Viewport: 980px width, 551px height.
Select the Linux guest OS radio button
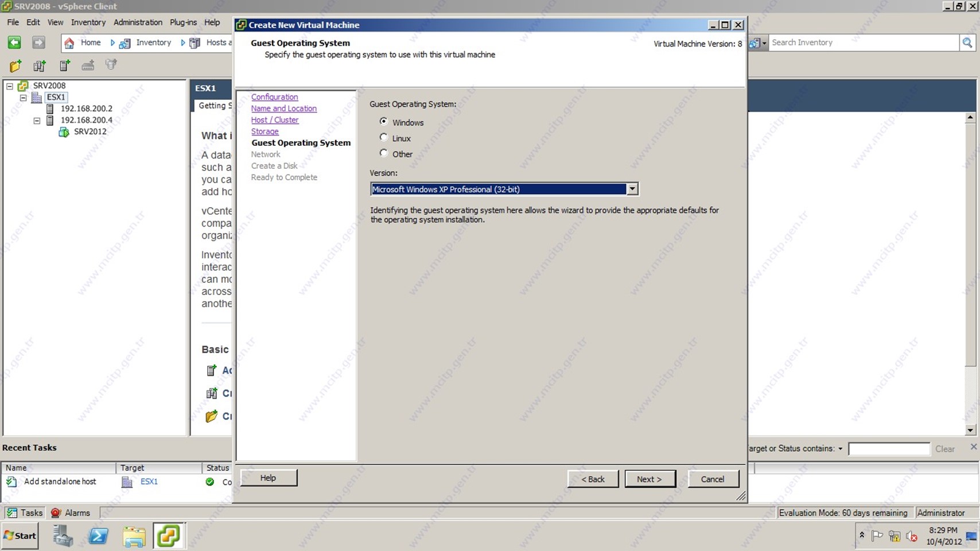[384, 137]
